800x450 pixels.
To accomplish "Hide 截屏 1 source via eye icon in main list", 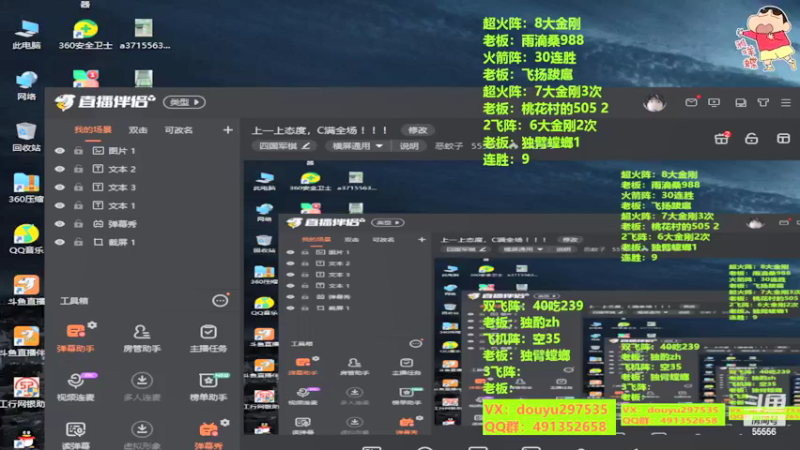I will tap(60, 242).
